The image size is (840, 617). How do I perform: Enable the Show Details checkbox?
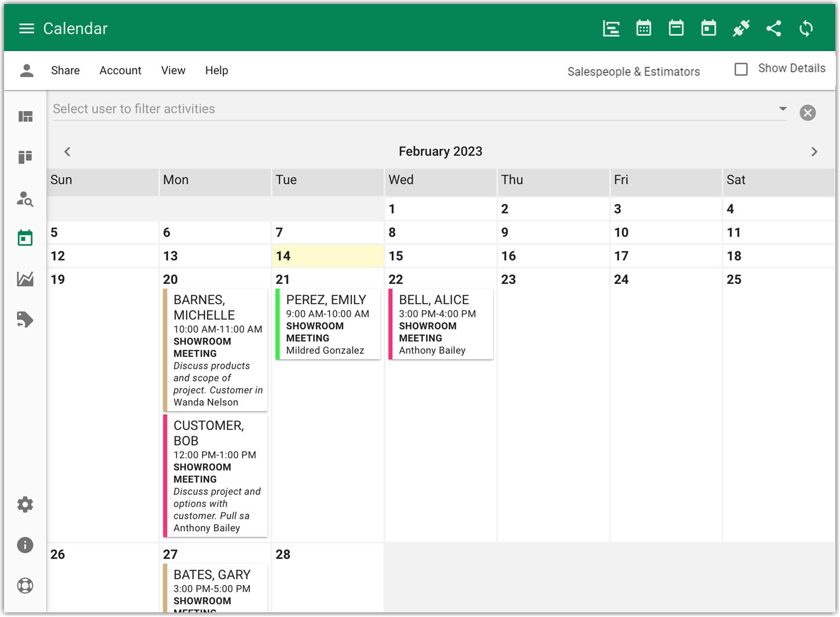click(x=741, y=69)
